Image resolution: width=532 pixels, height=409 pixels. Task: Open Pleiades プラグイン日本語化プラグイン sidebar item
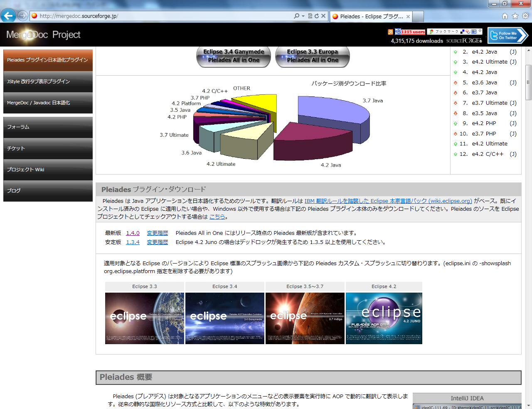click(x=48, y=60)
